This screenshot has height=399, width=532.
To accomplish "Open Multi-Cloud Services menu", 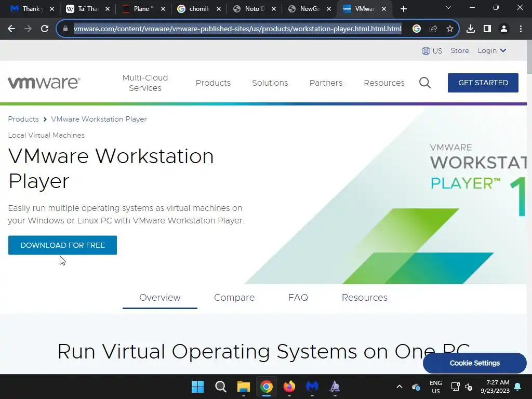I will [145, 83].
